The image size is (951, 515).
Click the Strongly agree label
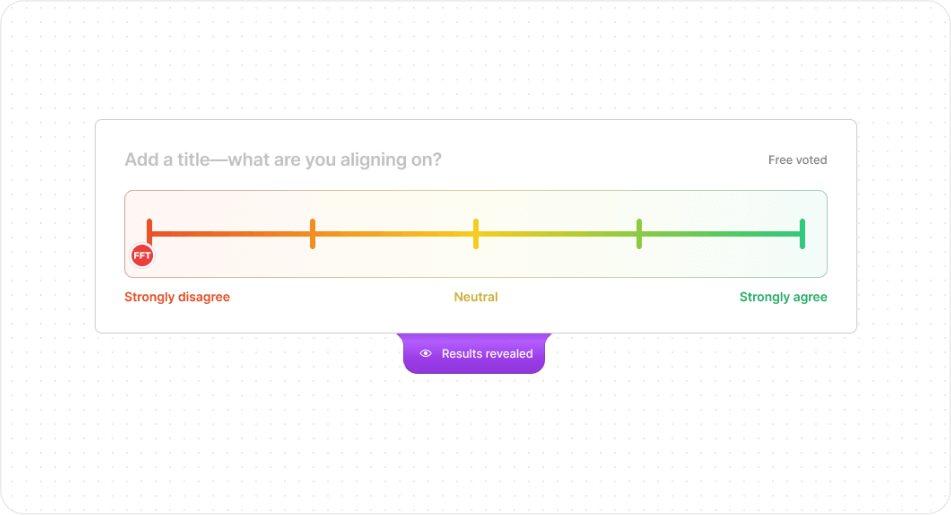[x=783, y=297]
